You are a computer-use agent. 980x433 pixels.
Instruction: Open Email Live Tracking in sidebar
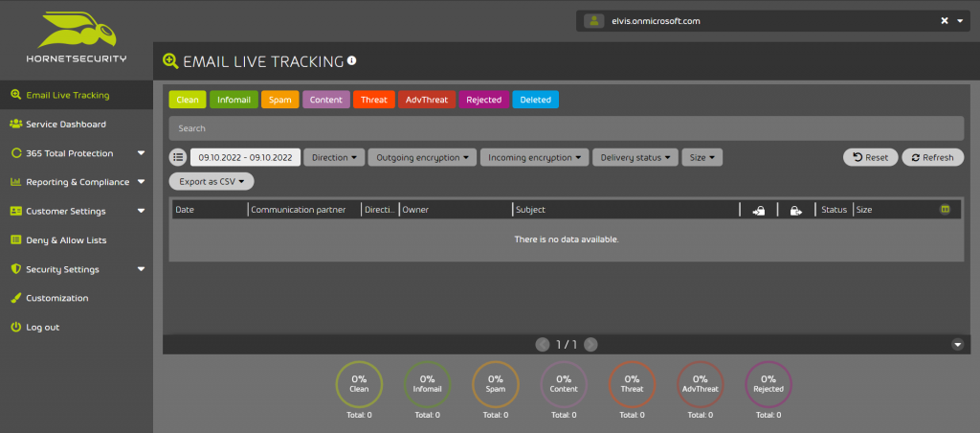click(77, 95)
